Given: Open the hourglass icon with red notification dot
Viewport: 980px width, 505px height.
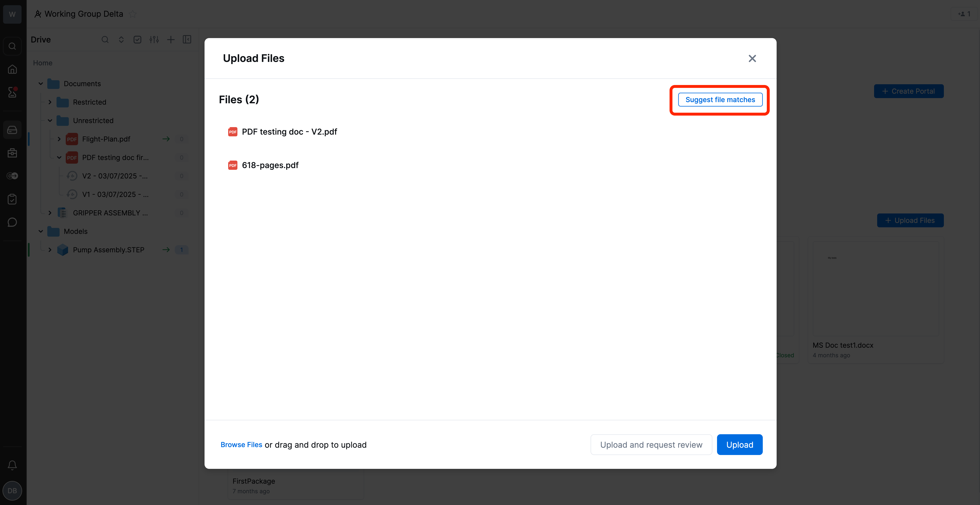Looking at the screenshot, I should (12, 92).
